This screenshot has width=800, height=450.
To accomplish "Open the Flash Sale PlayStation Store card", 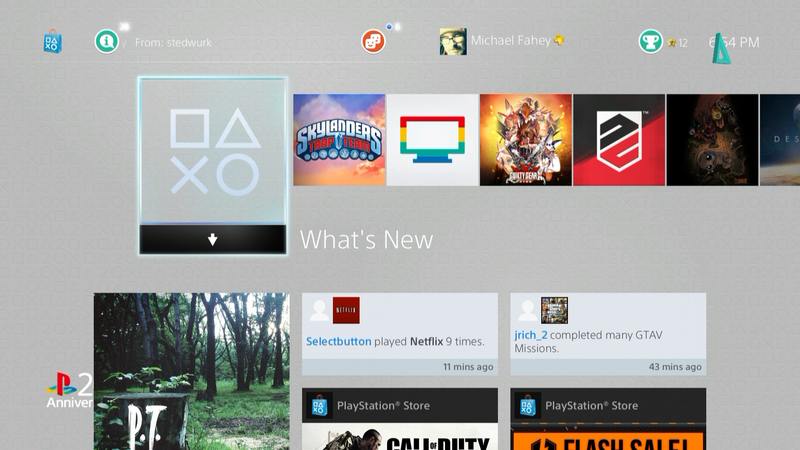I will pos(608,419).
